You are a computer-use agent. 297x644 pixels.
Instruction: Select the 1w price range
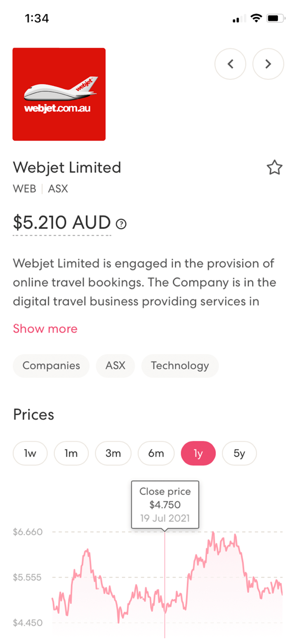(x=30, y=453)
